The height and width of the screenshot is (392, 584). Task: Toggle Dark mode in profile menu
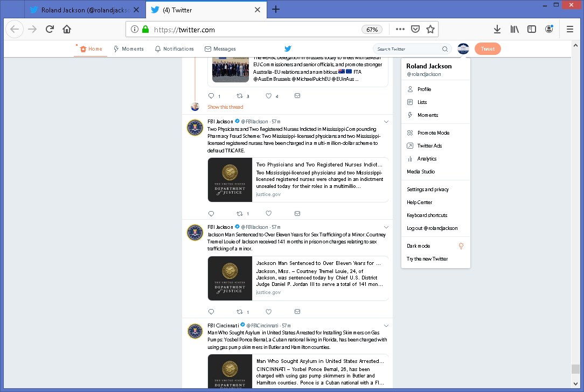(435, 246)
